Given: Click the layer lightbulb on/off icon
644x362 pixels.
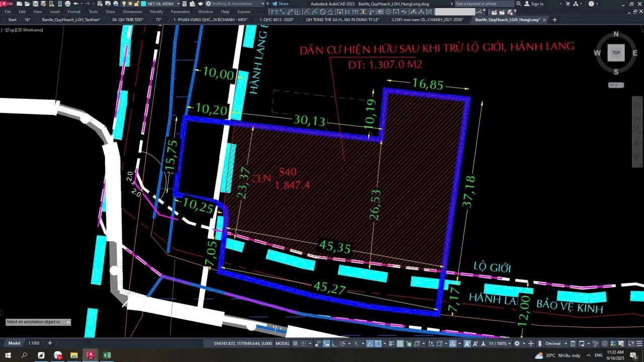Looking at the screenshot, I should 124,4.
